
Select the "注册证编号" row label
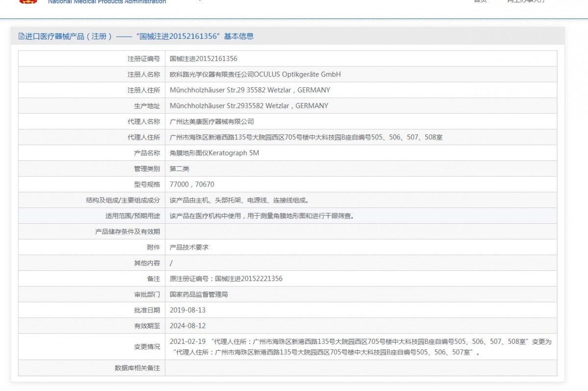[x=144, y=59]
